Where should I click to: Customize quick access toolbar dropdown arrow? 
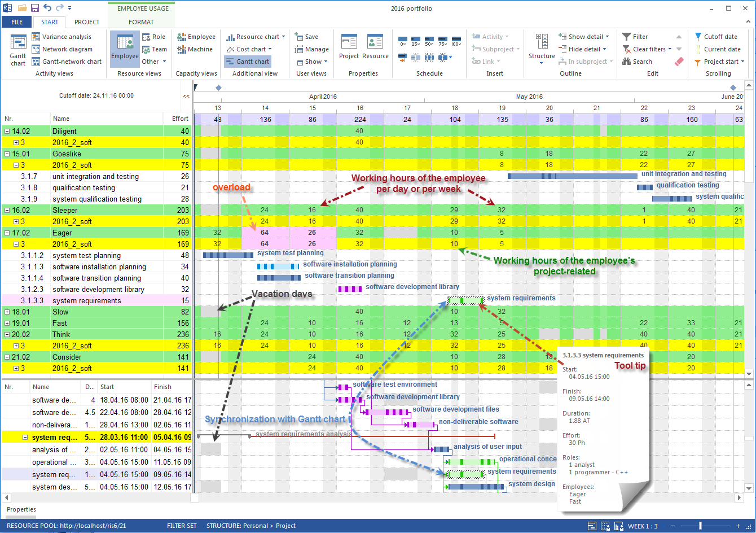pyautogui.click(x=70, y=8)
